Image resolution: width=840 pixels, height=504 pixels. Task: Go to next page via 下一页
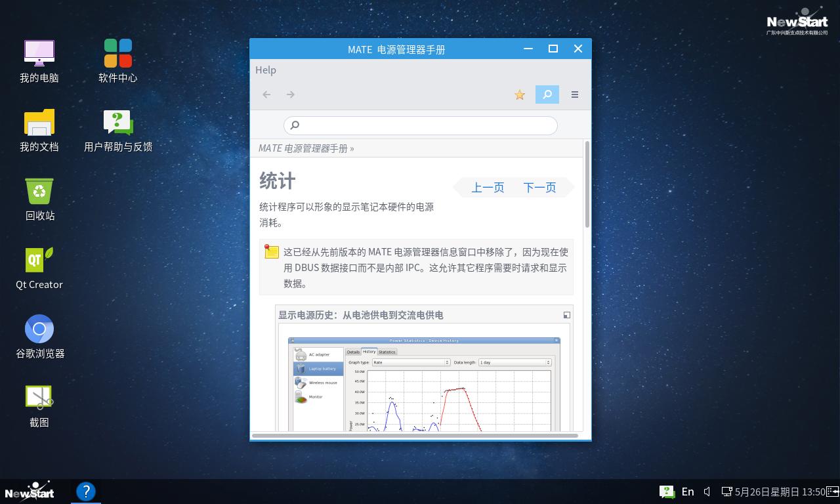(x=539, y=188)
